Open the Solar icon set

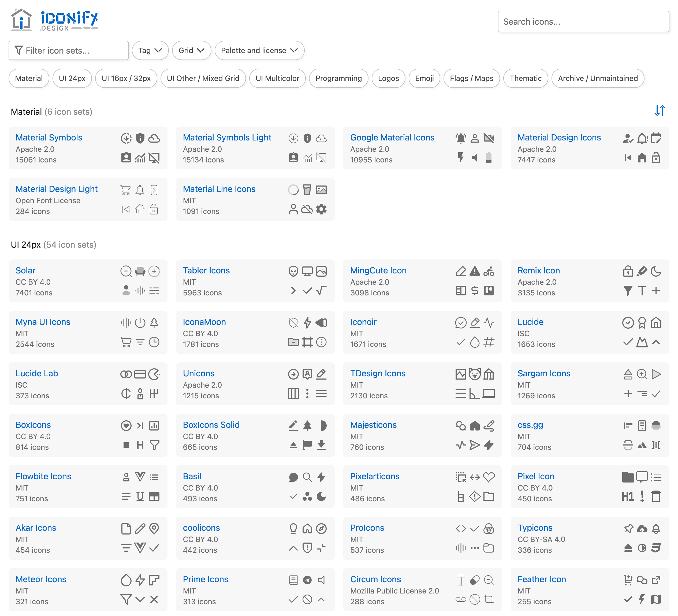tap(25, 270)
